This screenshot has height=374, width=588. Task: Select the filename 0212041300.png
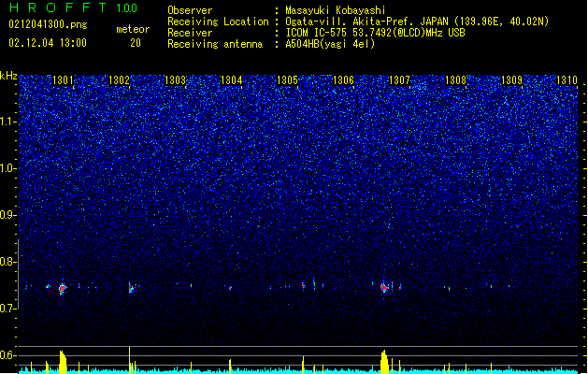(x=48, y=24)
